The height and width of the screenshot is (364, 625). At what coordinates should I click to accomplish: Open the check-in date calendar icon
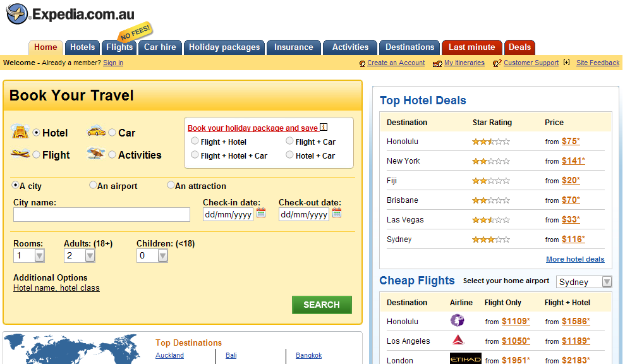(261, 212)
